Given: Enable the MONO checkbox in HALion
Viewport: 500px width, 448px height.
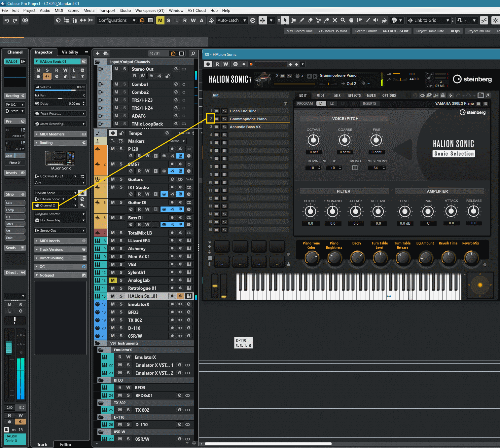Looking at the screenshot, I should pyautogui.click(x=355, y=168).
